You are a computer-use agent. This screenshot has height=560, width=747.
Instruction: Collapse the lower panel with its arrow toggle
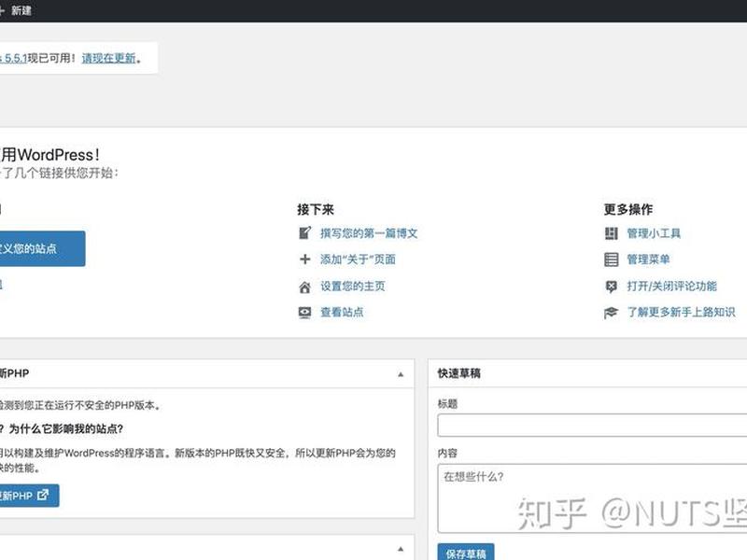point(401,549)
